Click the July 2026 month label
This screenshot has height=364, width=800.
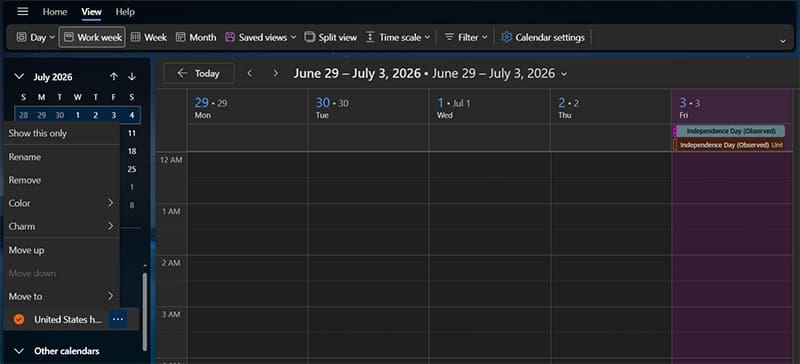click(x=53, y=77)
